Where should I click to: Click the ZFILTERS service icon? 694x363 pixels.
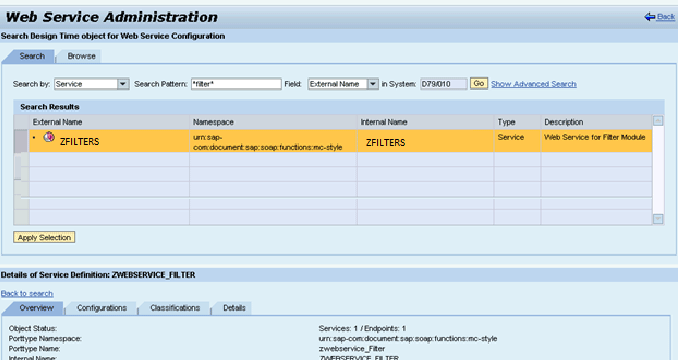pyautogui.click(x=49, y=137)
